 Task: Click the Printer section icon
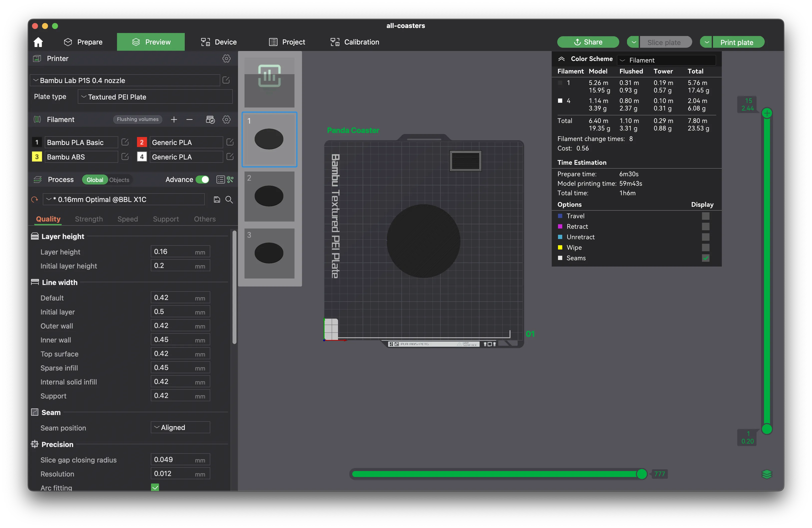point(37,59)
